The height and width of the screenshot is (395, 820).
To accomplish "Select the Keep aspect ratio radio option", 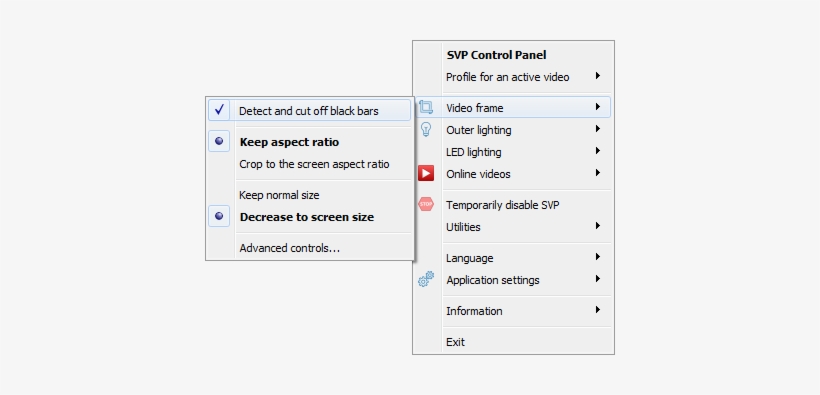I will pyautogui.click(x=219, y=141).
